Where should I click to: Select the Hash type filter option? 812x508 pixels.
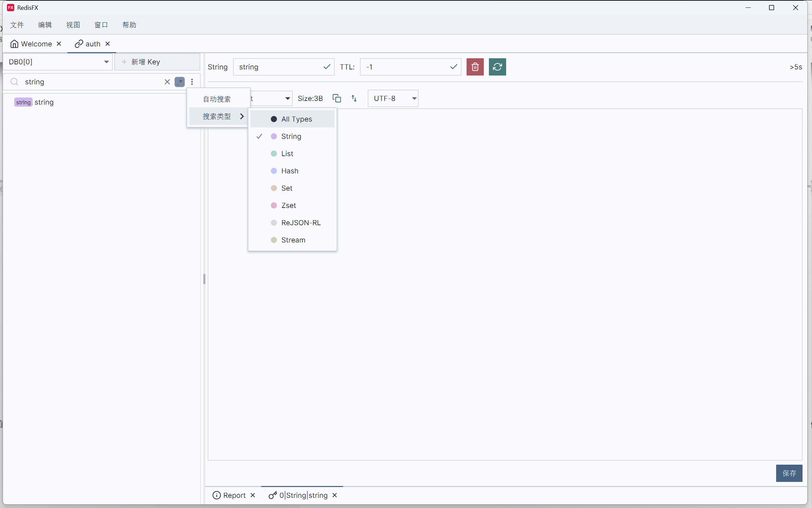coord(290,171)
